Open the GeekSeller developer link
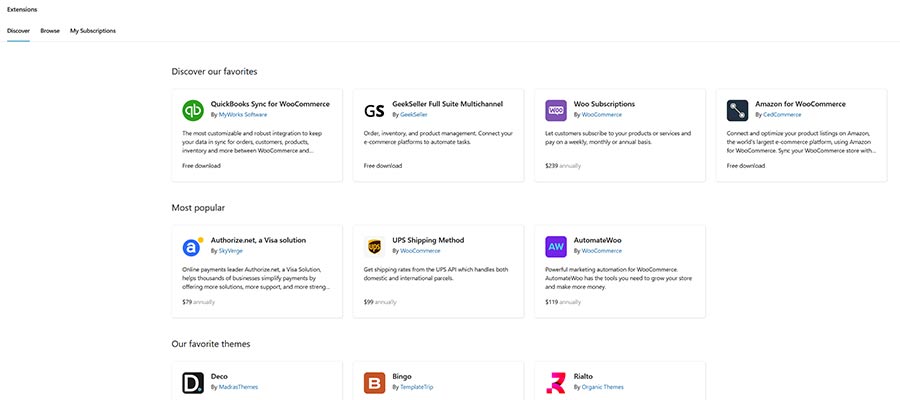 pyautogui.click(x=414, y=115)
